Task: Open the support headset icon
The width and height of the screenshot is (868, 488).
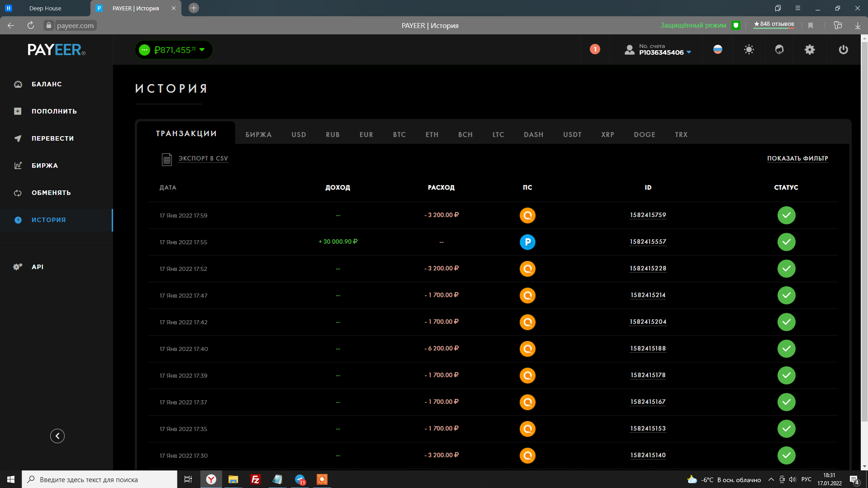Action: [x=779, y=50]
